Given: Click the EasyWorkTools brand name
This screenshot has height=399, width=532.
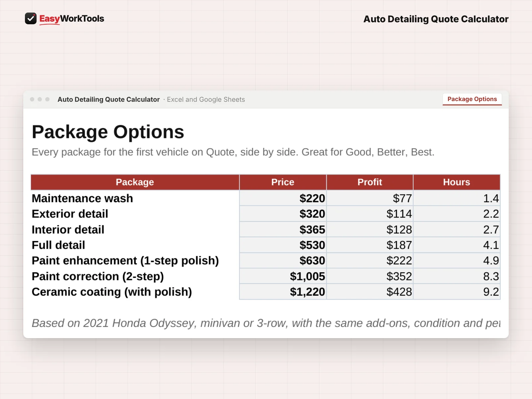Looking at the screenshot, I should (72, 19).
